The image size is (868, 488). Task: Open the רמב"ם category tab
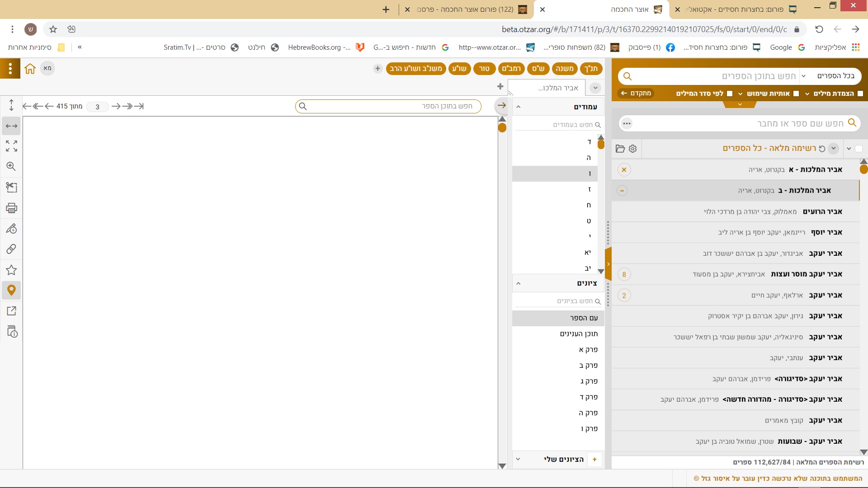[x=511, y=69]
